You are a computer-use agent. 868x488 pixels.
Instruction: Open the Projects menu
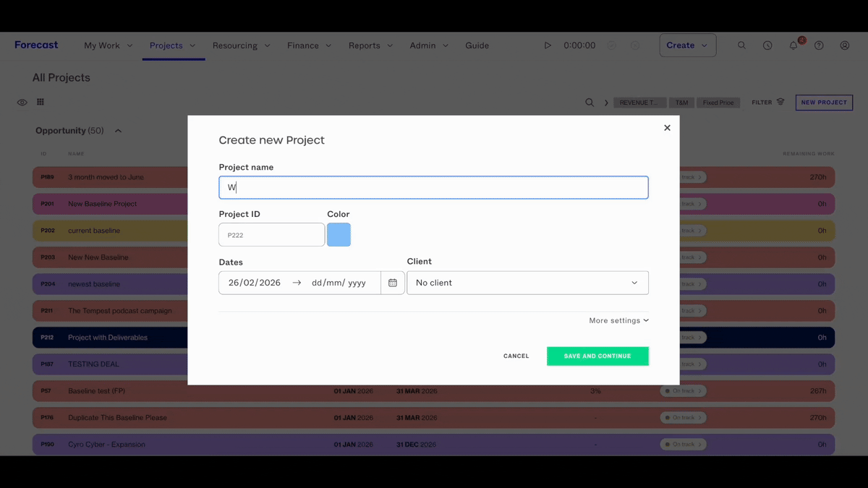click(173, 46)
